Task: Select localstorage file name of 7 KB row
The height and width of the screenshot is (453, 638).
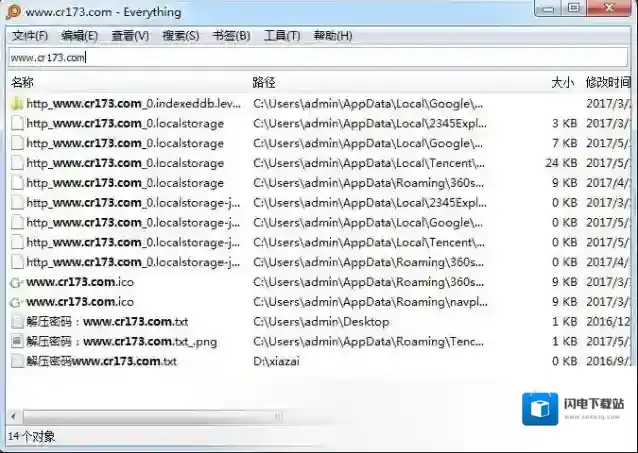Action: pyautogui.click(x=125, y=143)
